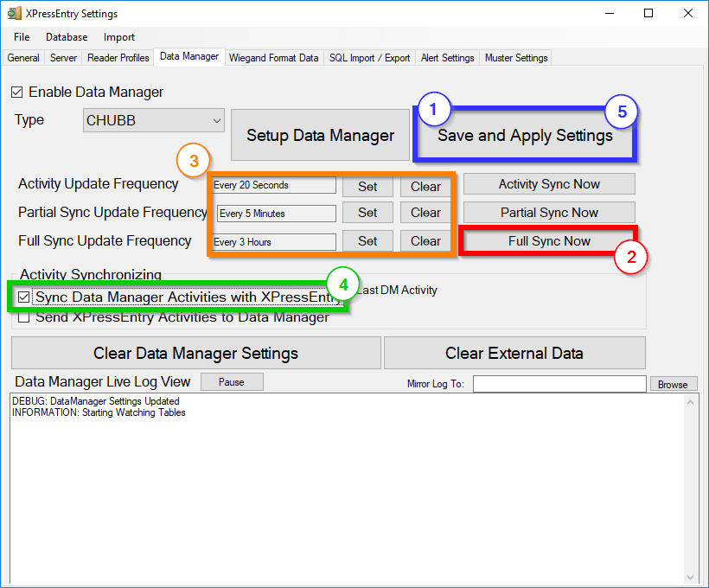Click the Activity Sync Now button

point(549,184)
